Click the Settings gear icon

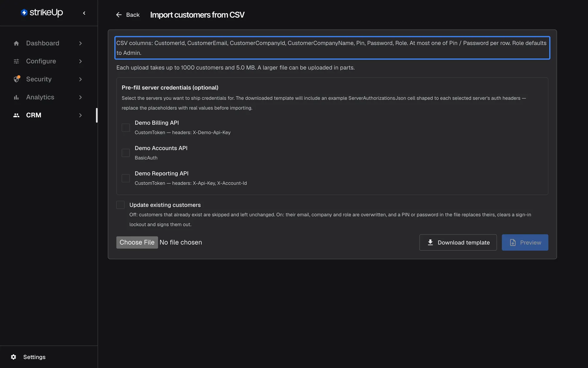(13, 357)
